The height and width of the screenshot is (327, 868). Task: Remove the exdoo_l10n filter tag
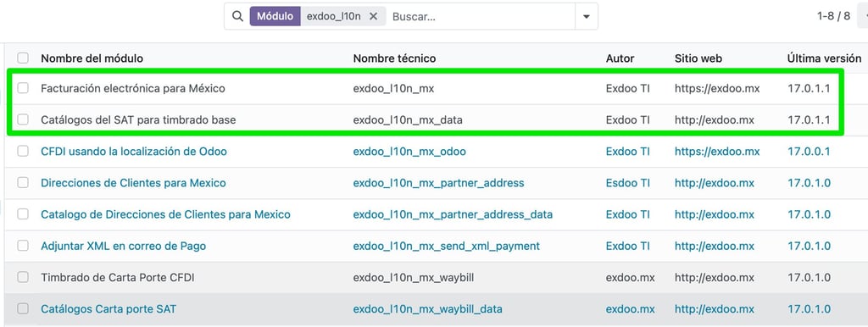[374, 17]
